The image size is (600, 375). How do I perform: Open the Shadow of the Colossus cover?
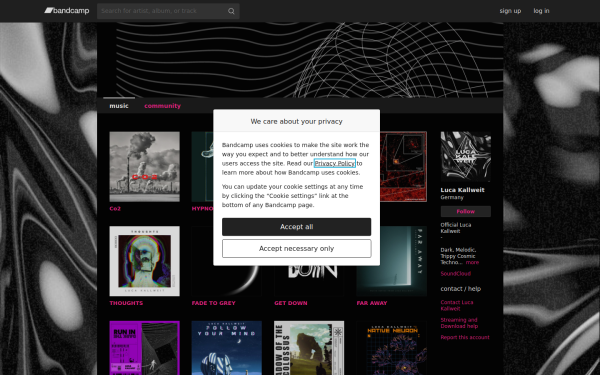pyautogui.click(x=309, y=348)
